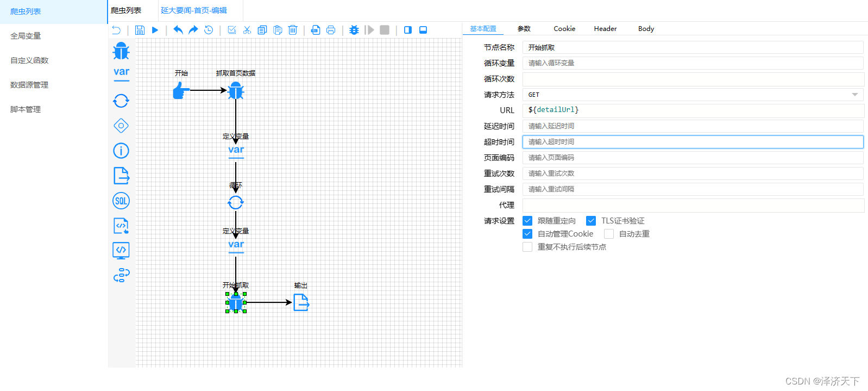This screenshot has height=391, width=868.
Task: Pick the monitor code node in palette
Action: 121,251
